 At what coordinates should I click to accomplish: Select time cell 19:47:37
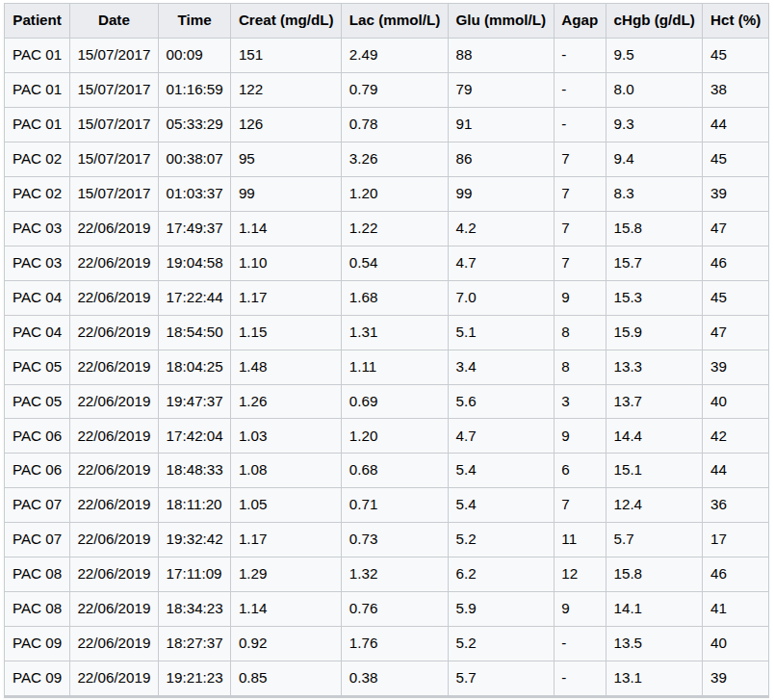pos(194,402)
